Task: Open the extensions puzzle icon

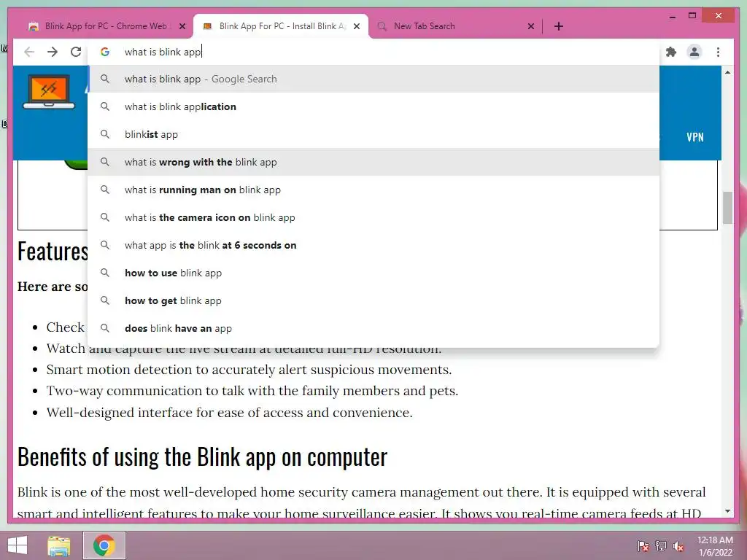Action: (x=671, y=52)
